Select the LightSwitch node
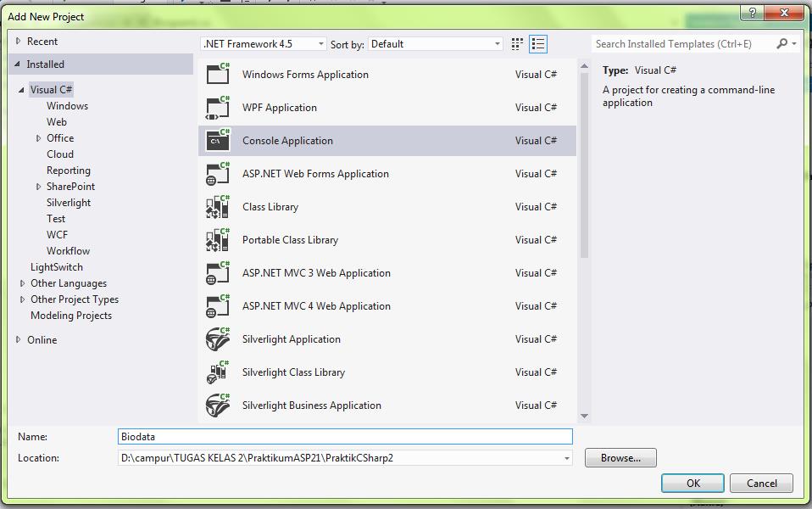This screenshot has height=509, width=812. pyautogui.click(x=57, y=267)
